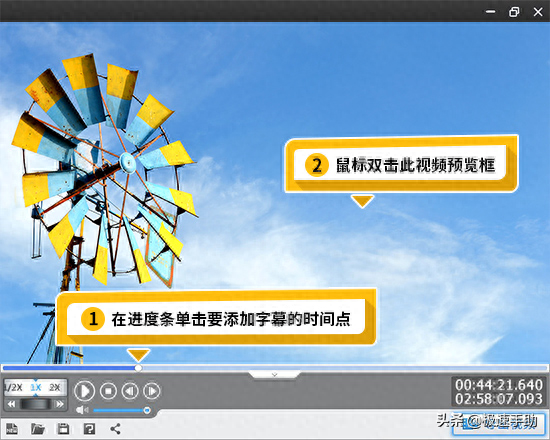This screenshot has width=550, height=440.
Task: Select 1X playback speed
Action: click(35, 387)
